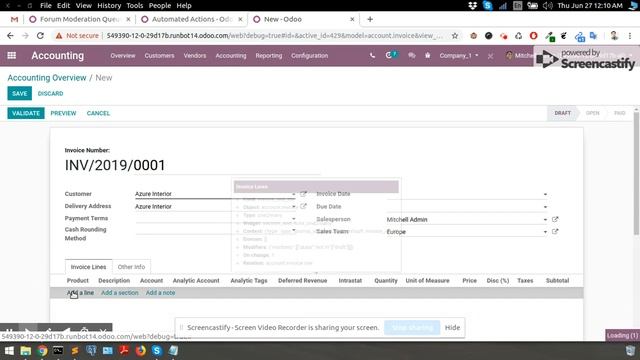
Task: Open terminal from the taskbar
Action: click(x=58, y=351)
